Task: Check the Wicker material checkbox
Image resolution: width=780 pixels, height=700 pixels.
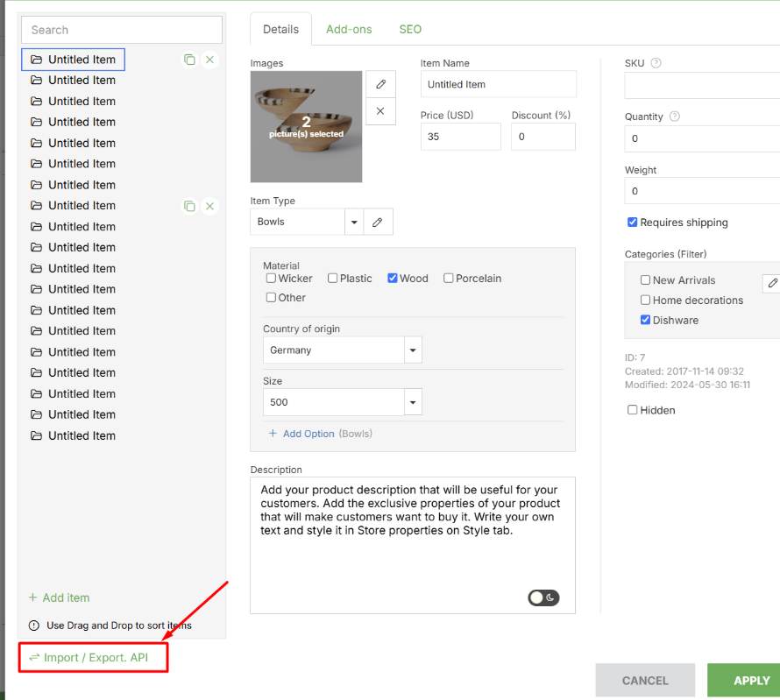Action: (x=271, y=278)
